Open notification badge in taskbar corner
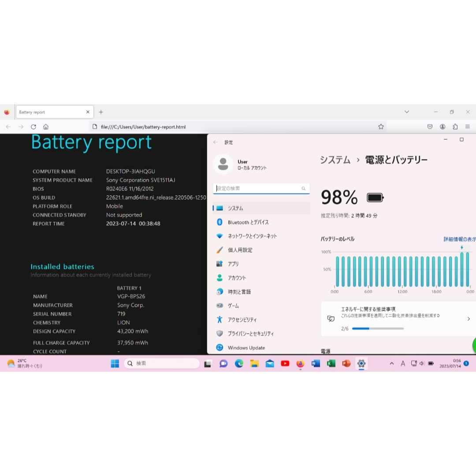Image resolution: width=476 pixels, height=476 pixels. (467, 363)
